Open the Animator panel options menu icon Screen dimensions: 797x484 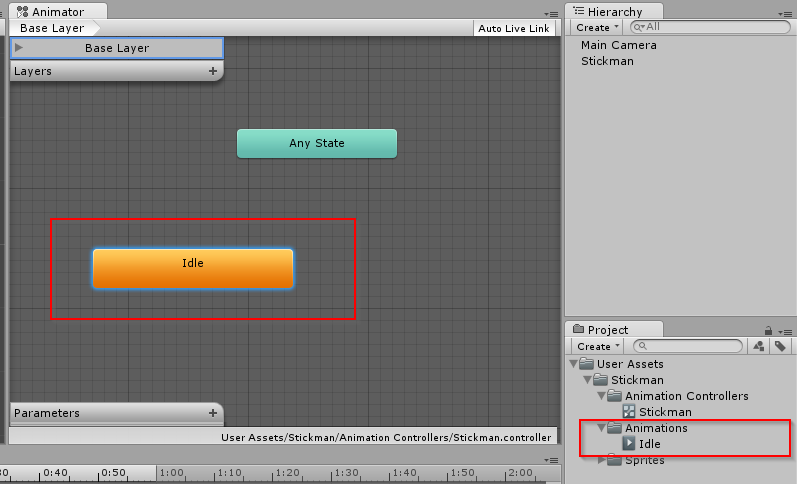551,12
